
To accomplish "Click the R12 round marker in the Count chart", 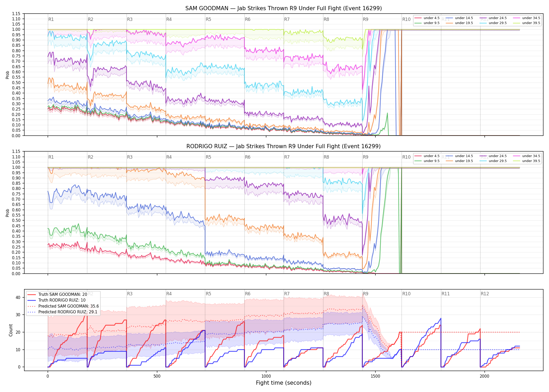I will (485, 294).
